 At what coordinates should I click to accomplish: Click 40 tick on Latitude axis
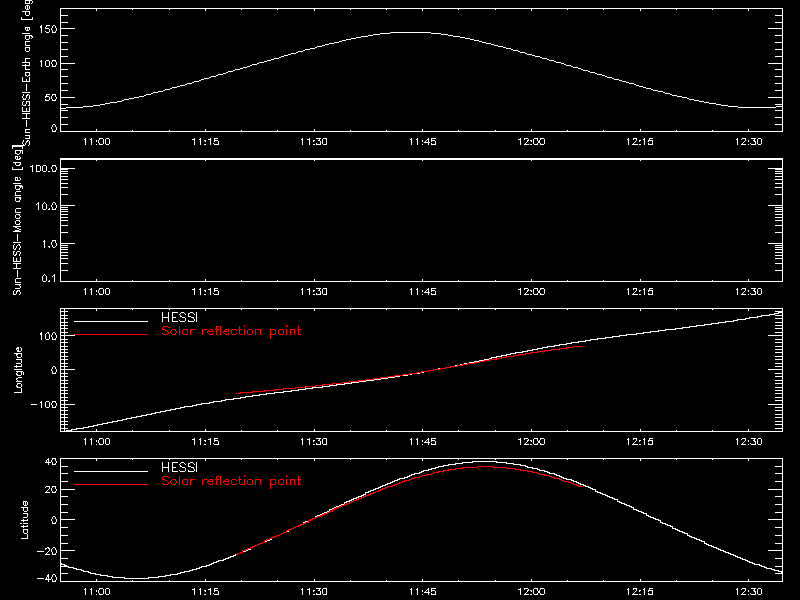(x=51, y=462)
